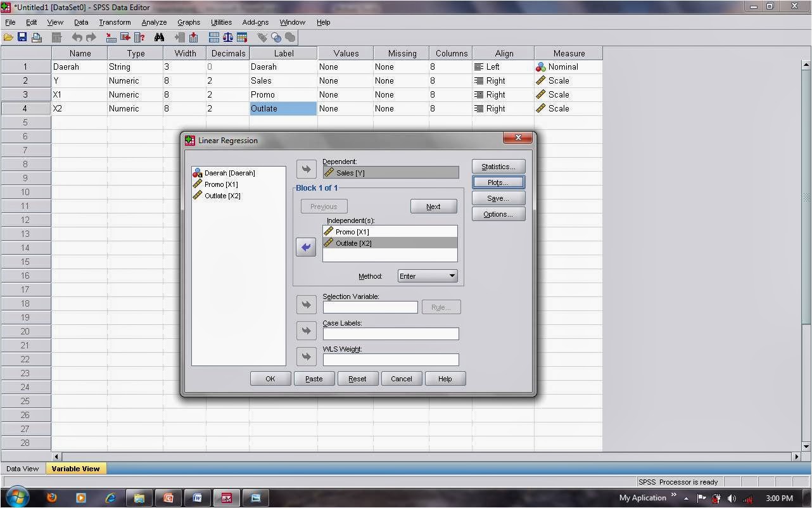
Task: Click the Nominal measure cell for Daerah
Action: (x=568, y=67)
